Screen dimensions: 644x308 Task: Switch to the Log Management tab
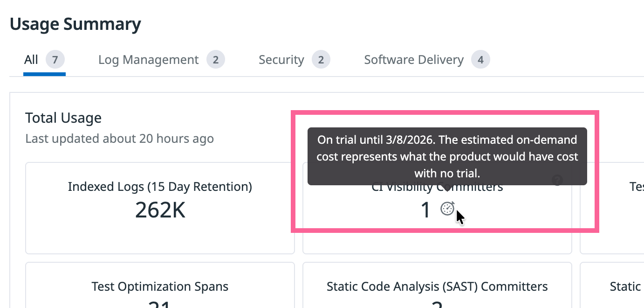tap(148, 60)
